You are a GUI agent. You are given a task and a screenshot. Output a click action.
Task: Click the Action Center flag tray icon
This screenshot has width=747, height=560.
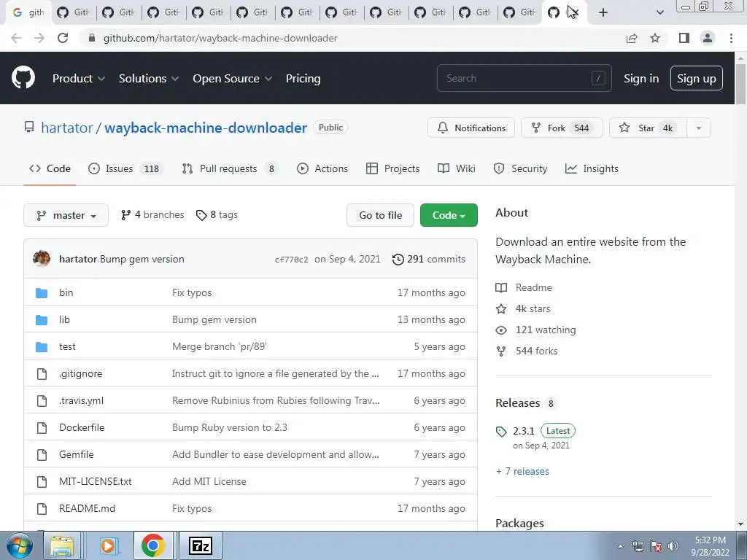coord(656,546)
